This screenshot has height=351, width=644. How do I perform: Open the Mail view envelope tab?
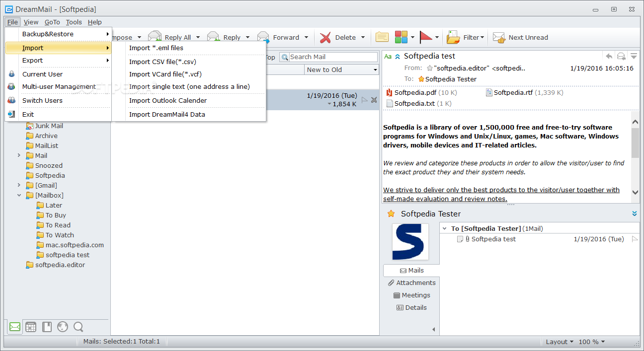pos(15,327)
